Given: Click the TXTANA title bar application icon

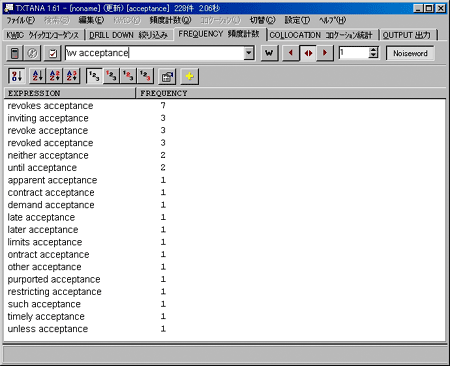Looking at the screenshot, I should [9, 8].
